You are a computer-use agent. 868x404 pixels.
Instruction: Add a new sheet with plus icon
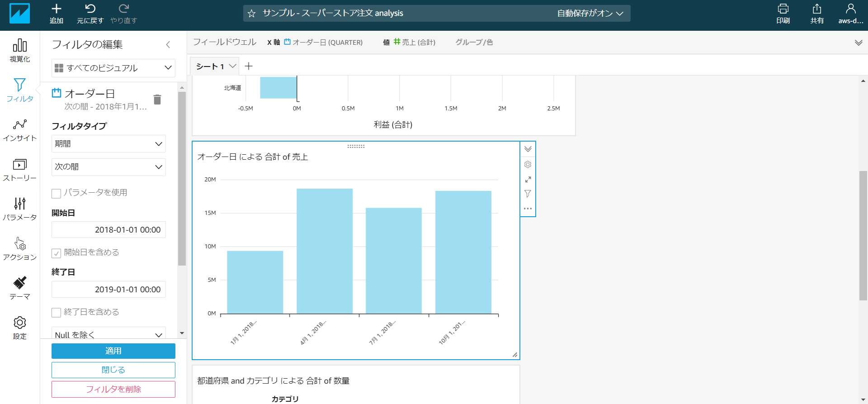click(249, 66)
